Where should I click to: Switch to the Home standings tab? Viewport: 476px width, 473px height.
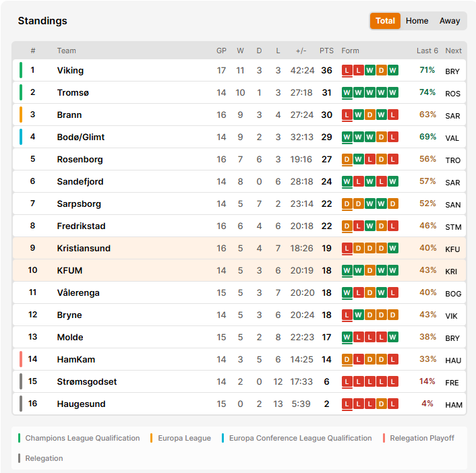coord(417,21)
